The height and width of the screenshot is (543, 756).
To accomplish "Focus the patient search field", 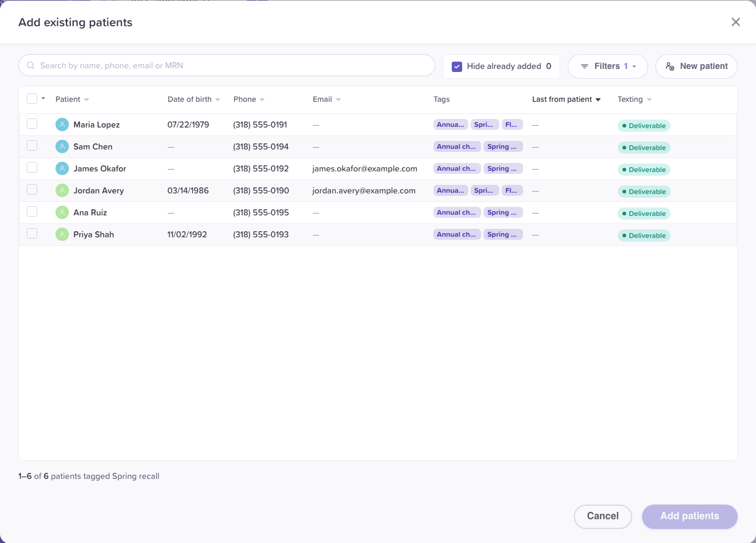I will coord(227,65).
